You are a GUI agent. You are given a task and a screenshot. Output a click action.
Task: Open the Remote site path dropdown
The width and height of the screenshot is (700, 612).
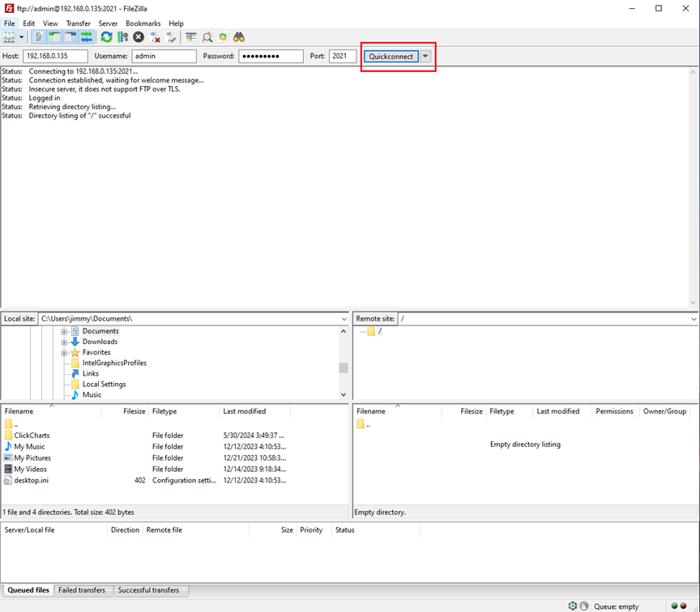(694, 319)
